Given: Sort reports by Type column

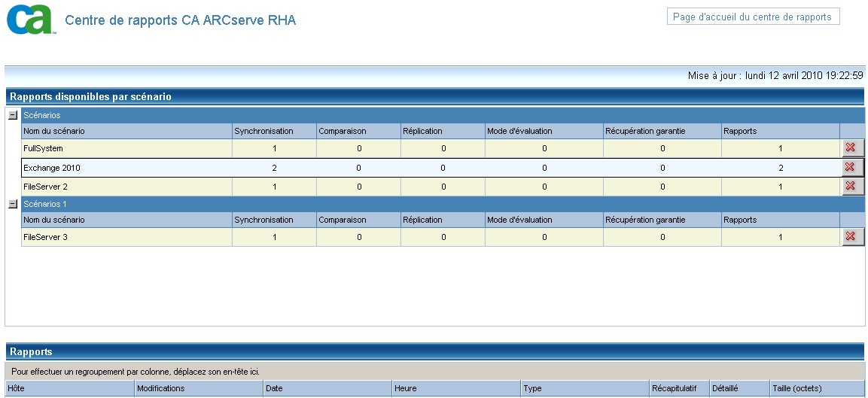Looking at the screenshot, I should click(x=585, y=388).
